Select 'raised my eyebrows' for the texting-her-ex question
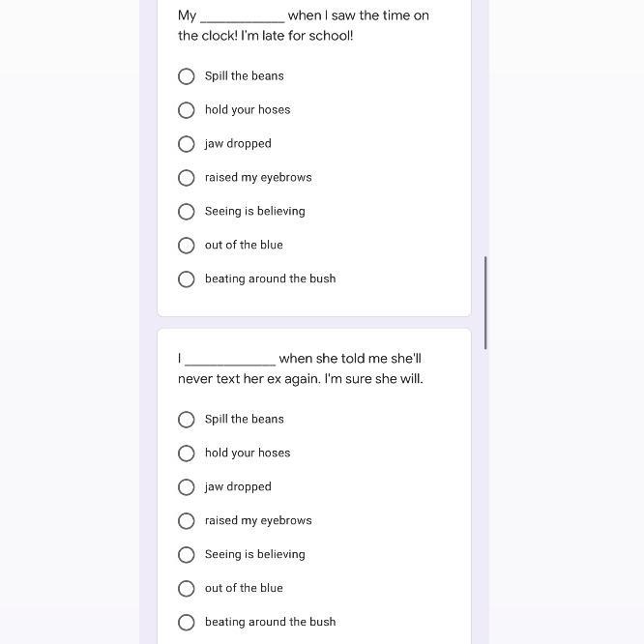 pos(187,521)
